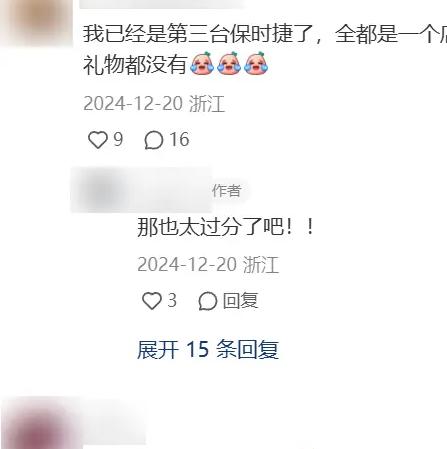The height and width of the screenshot is (449, 447).
Task: Like the author's reply with 3 likes
Action: (x=152, y=301)
